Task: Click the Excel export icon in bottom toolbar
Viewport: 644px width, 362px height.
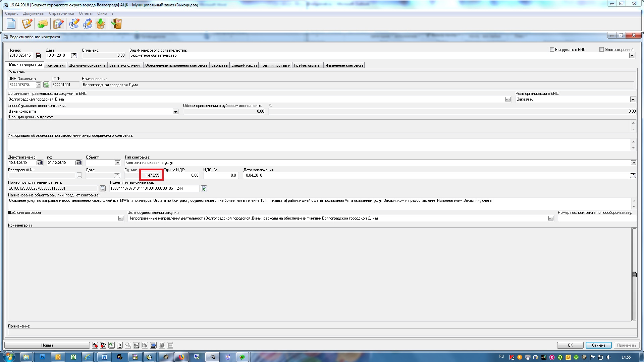Action: [111, 345]
